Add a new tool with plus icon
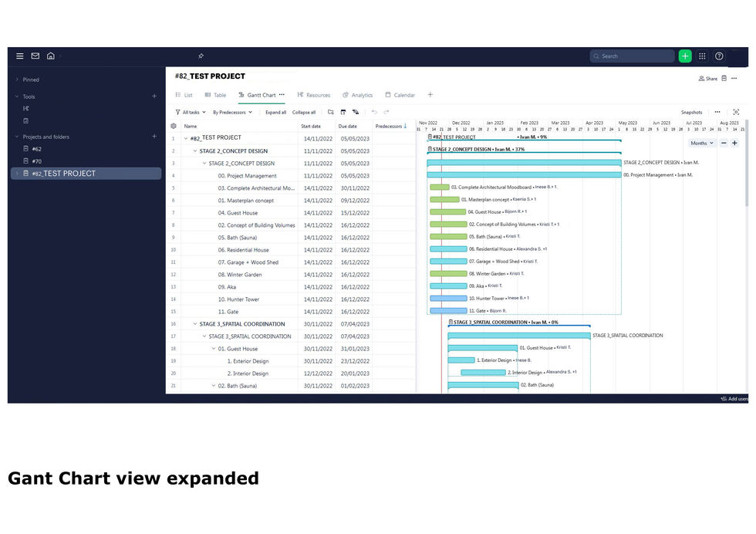This screenshot has width=756, height=534. pos(154,96)
